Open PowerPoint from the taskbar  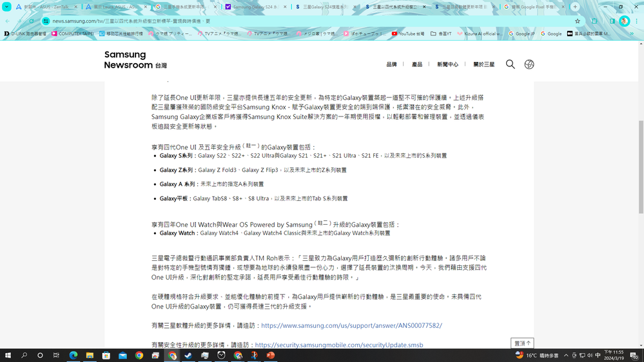click(270, 356)
